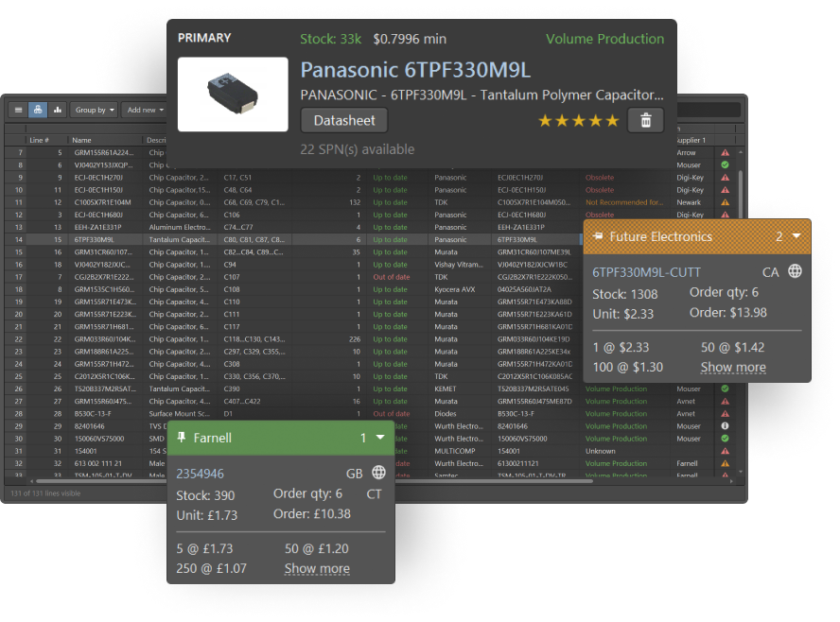Delete the Panasonic part using the trash icon

[x=646, y=120]
